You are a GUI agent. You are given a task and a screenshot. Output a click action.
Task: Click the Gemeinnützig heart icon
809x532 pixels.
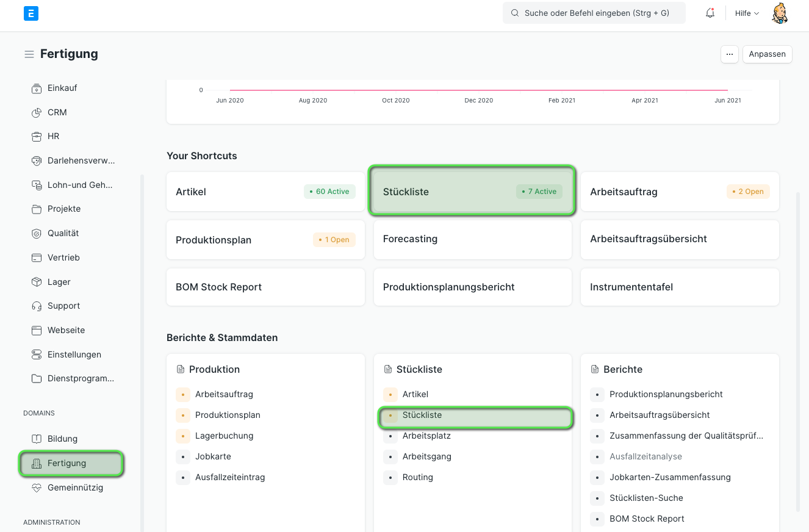click(36, 487)
